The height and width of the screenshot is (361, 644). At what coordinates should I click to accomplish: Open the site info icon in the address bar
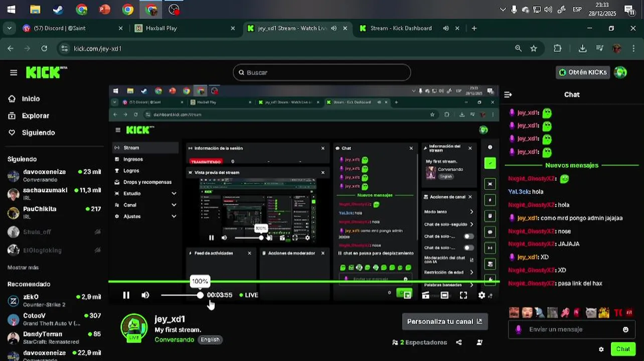tap(64, 49)
